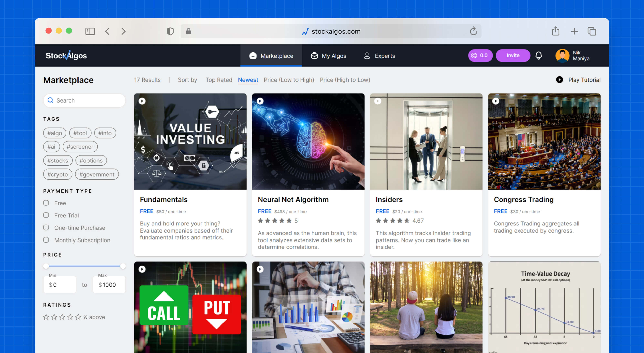
Task: Open a new tab with plus icon
Action: [x=574, y=31]
